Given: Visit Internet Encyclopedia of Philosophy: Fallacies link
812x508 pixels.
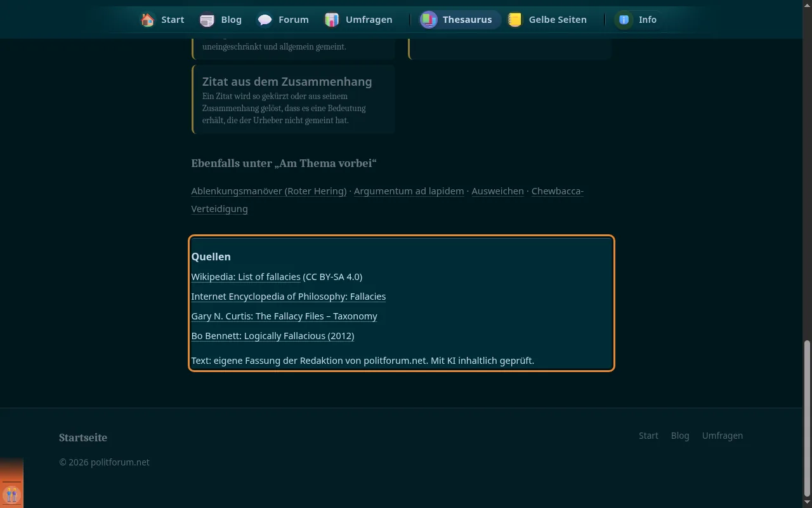Looking at the screenshot, I should 288,297.
